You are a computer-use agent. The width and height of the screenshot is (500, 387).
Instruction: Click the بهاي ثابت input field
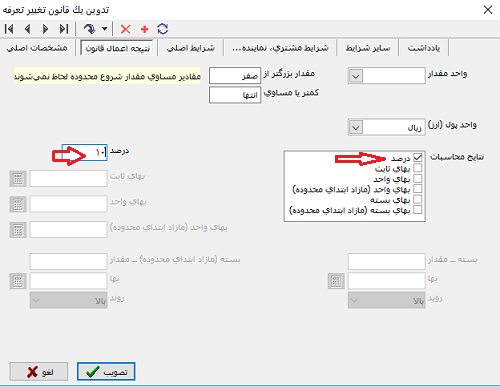pos(68,179)
